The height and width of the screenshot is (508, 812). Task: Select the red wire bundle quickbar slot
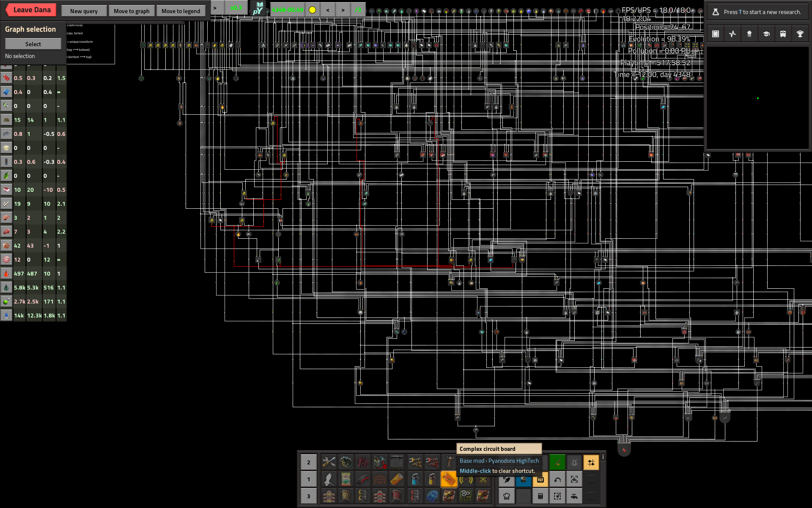click(x=363, y=462)
